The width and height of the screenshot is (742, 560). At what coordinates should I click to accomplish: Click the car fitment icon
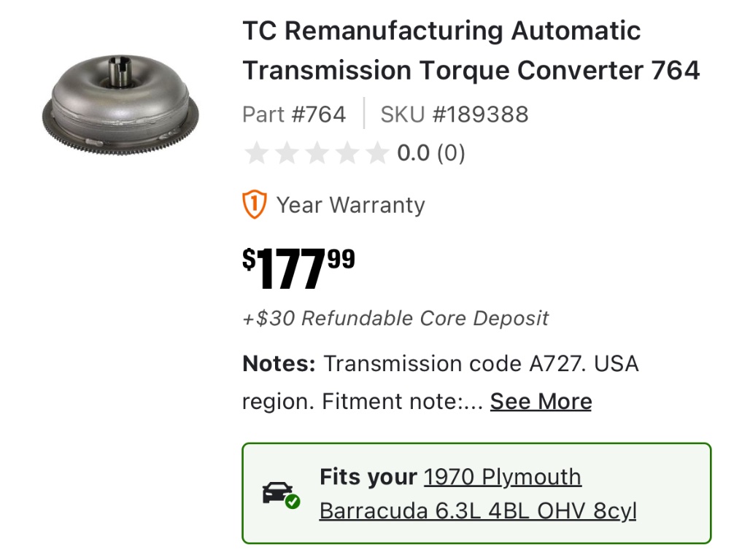(x=279, y=493)
